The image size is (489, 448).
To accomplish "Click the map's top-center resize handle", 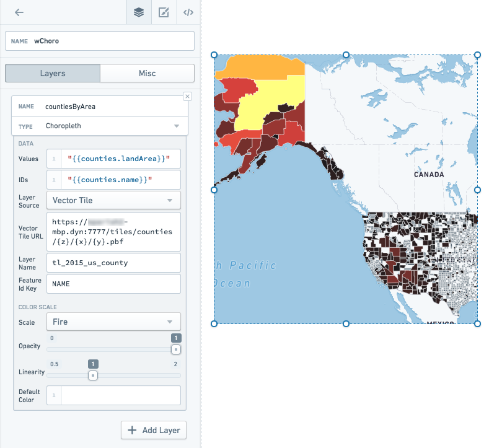I will 346,55.
